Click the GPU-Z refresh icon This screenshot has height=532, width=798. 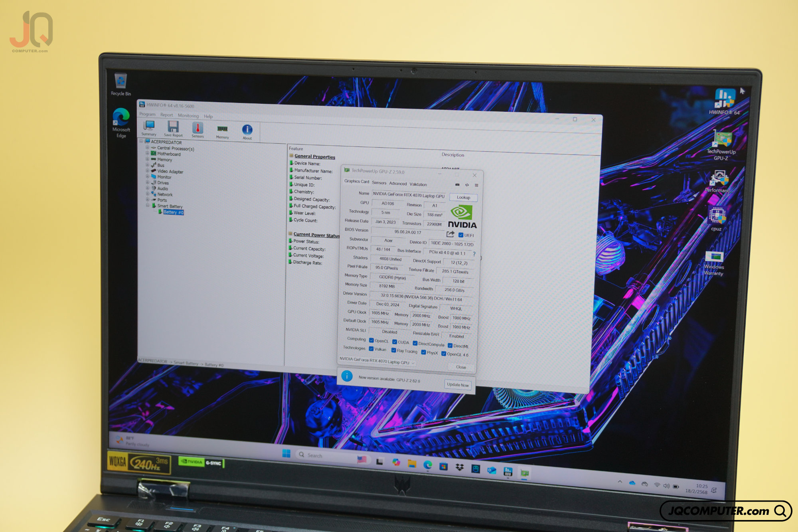point(467,185)
